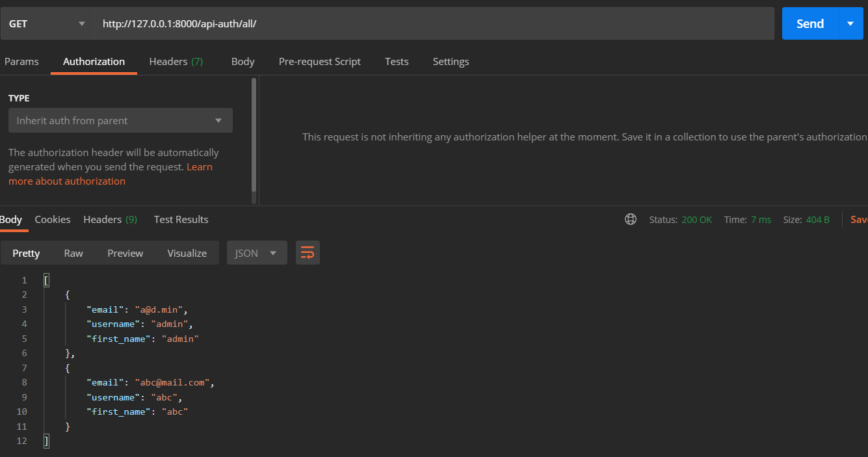Open the Pre-request Script tab
Viewport: 868px width, 457px height.
[x=319, y=61]
